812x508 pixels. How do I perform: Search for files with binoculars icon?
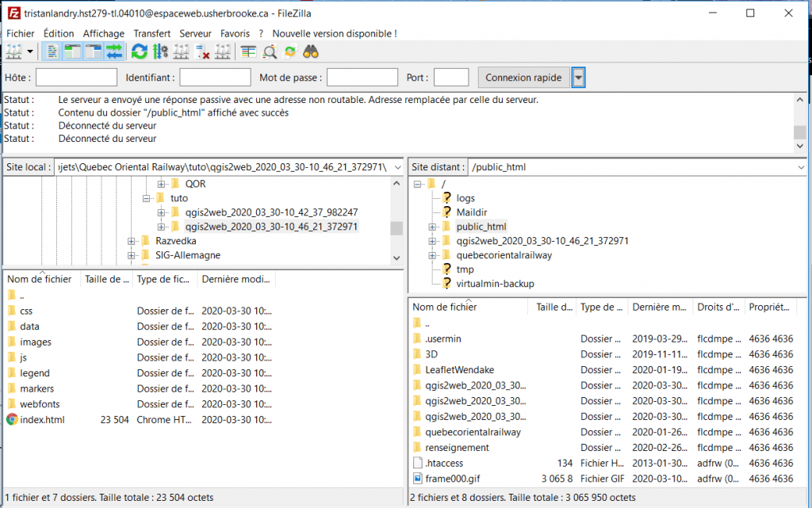pyautogui.click(x=311, y=52)
